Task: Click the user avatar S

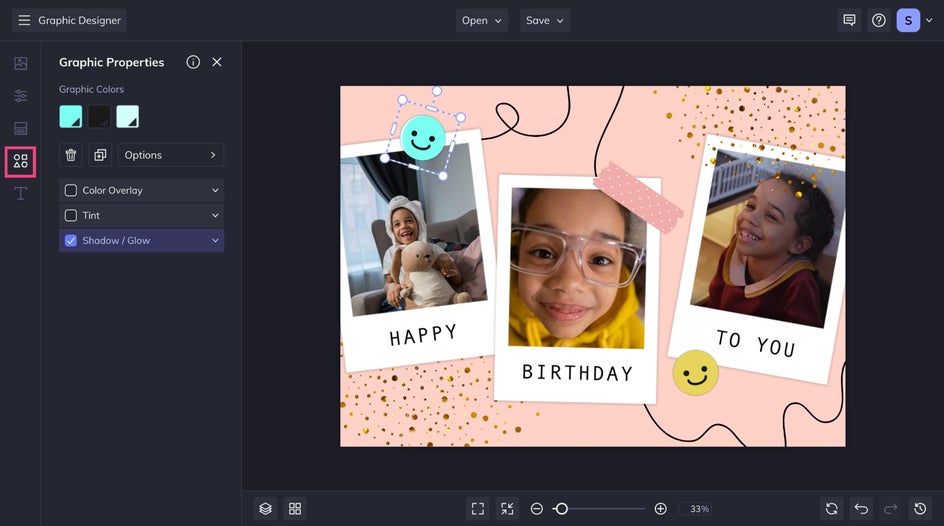Action: tap(908, 20)
